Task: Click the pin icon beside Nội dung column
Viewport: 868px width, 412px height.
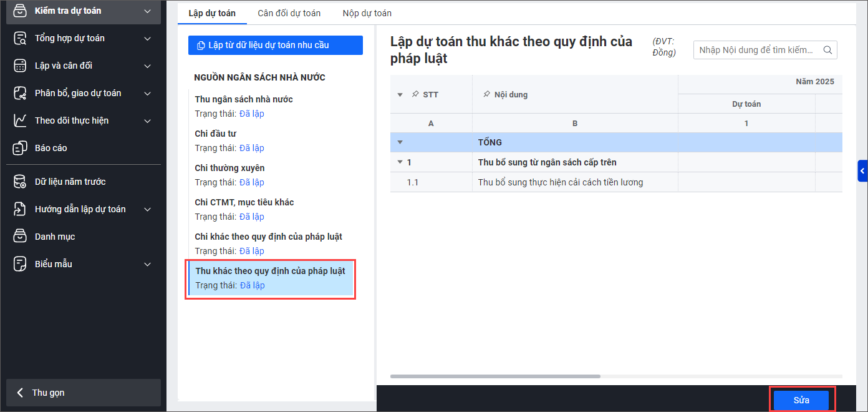Action: pos(486,95)
